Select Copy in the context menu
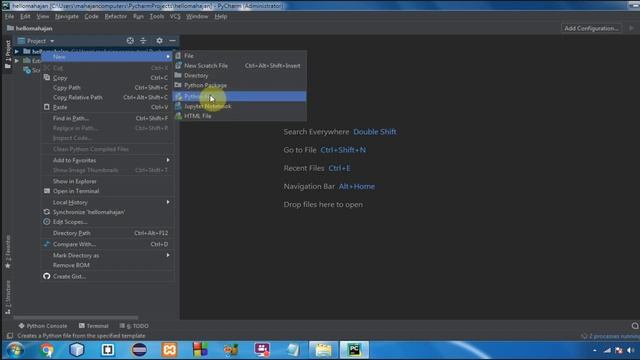Viewport: 640px width, 360px height. click(x=108, y=78)
